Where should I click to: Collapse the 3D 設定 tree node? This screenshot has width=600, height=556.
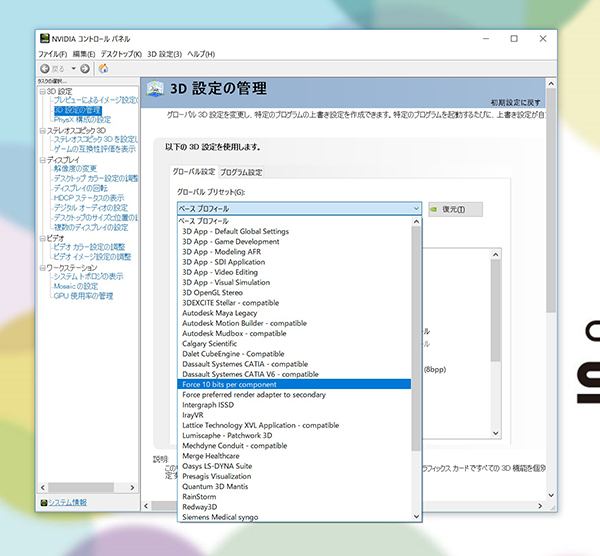tap(42, 91)
